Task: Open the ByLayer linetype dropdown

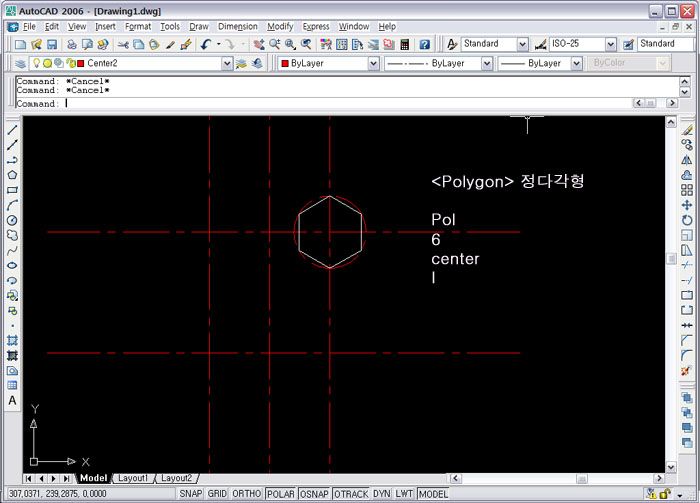Action: point(487,63)
